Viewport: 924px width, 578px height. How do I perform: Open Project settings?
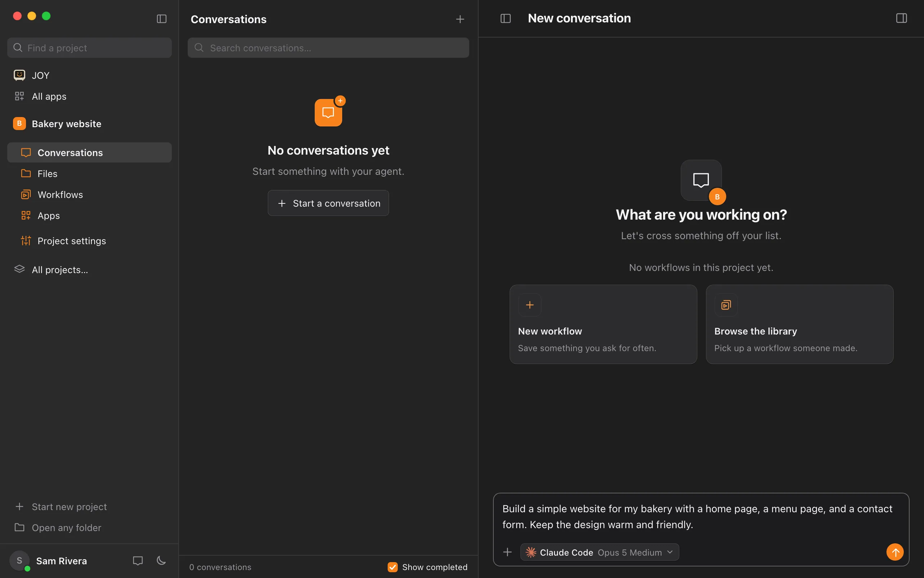tap(90, 241)
